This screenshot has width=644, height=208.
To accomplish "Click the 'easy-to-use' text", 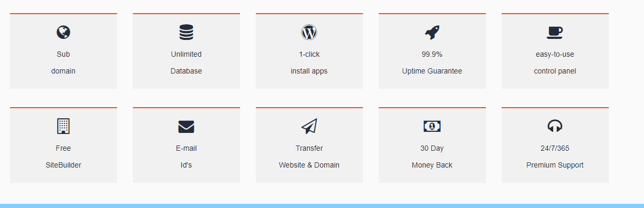I will 555,54.
